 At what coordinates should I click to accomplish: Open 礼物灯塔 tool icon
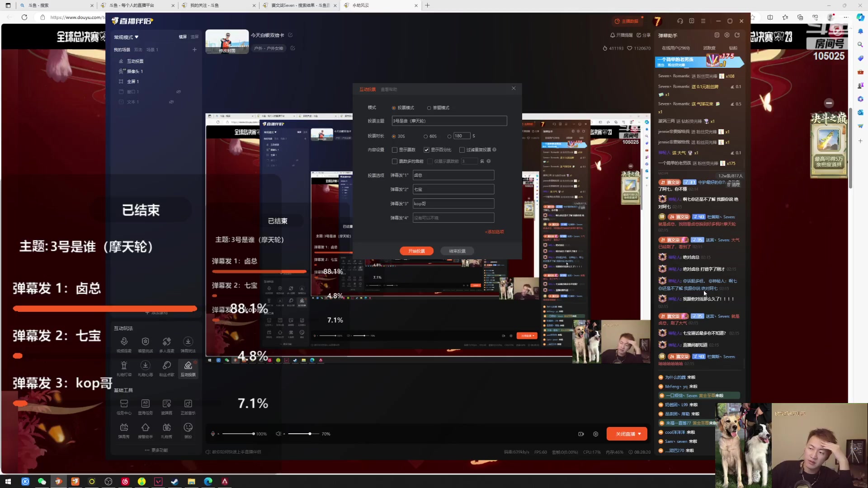[124, 369]
